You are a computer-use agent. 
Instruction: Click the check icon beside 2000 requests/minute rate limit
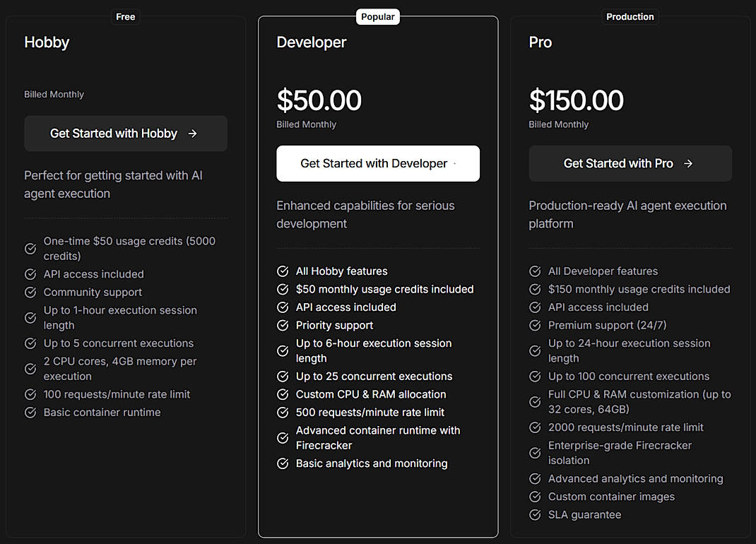[535, 427]
